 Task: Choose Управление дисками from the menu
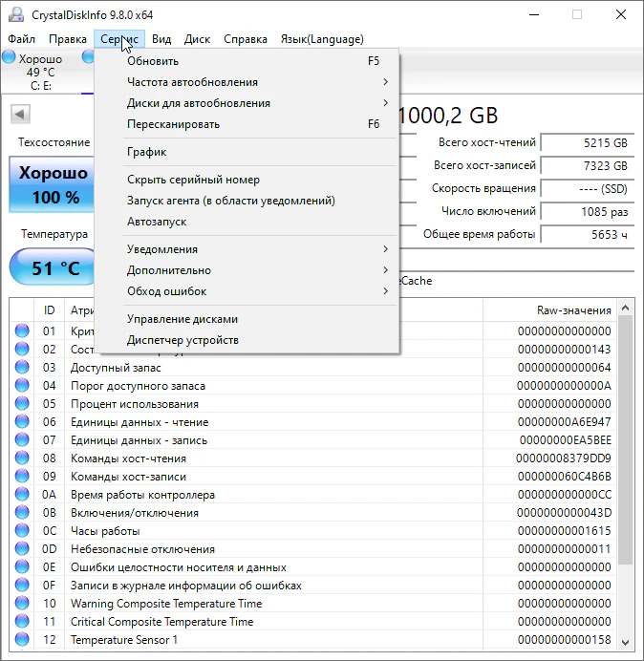[x=182, y=319]
